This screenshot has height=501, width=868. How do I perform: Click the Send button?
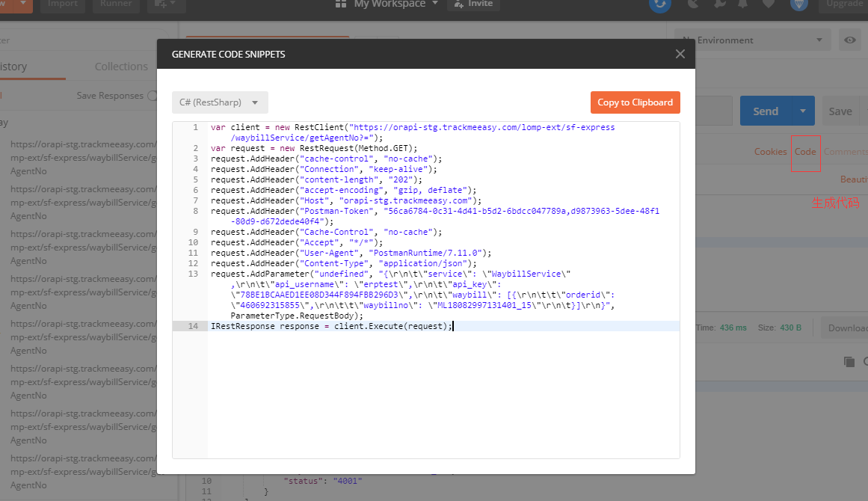click(x=766, y=111)
